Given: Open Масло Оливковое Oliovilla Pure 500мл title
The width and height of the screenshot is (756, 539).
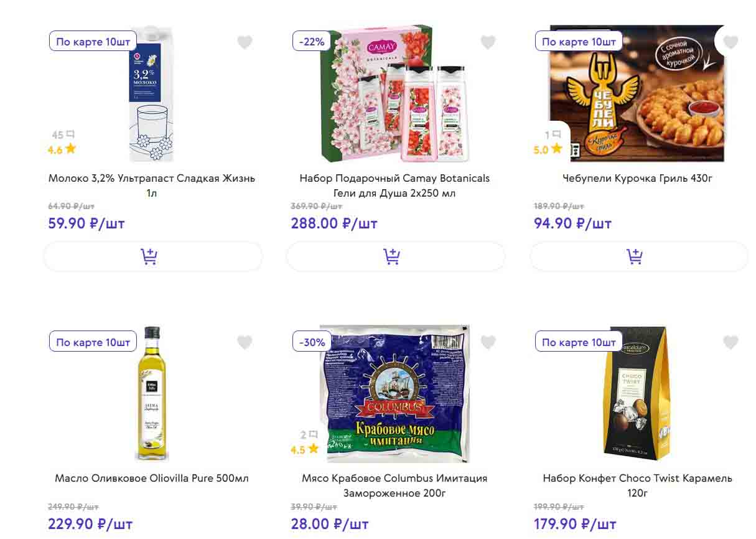Looking at the screenshot, I should 152,479.
